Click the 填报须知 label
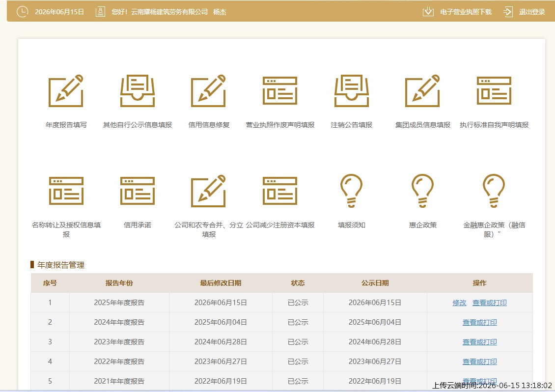The width and height of the screenshot is (555, 392). tap(352, 225)
